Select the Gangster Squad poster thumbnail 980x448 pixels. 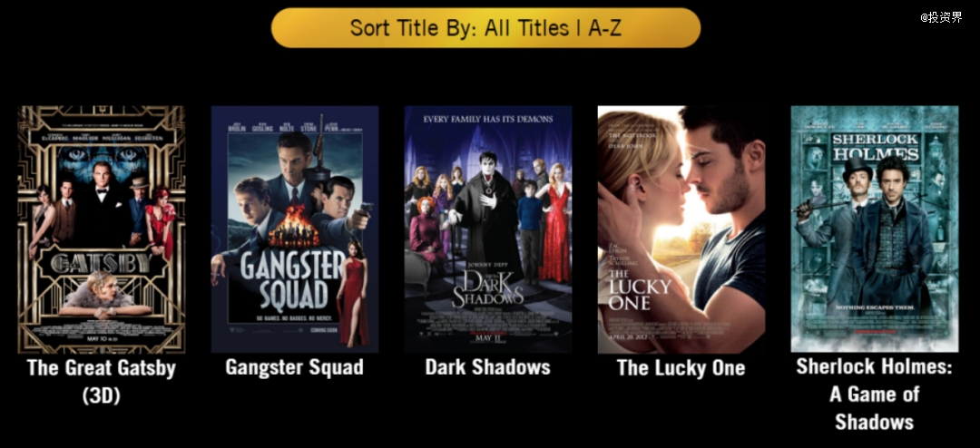294,229
